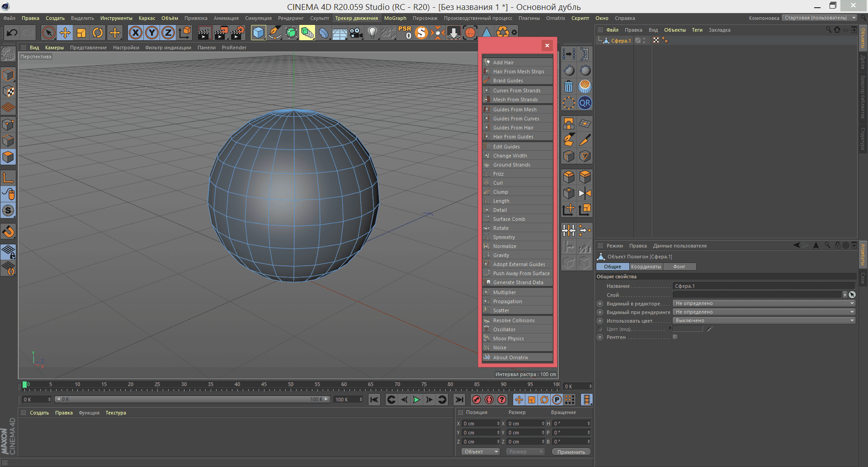Select the Scale tool in top toolbar

pyautogui.click(x=81, y=33)
